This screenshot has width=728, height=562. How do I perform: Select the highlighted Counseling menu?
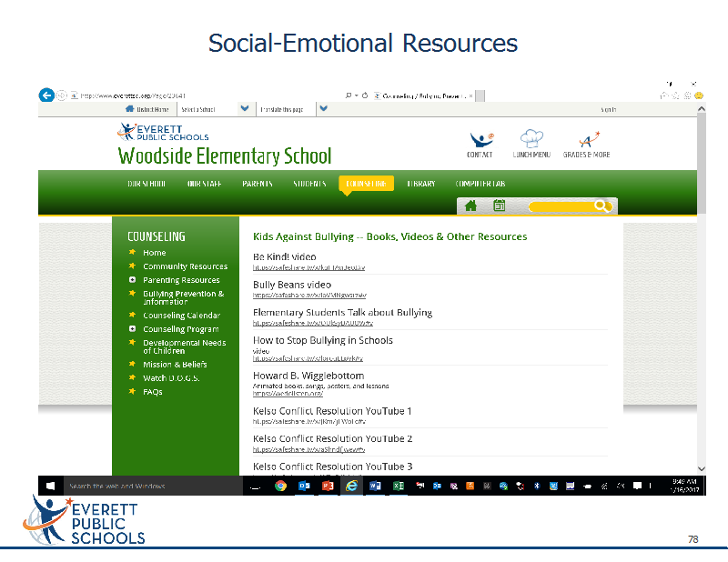(x=367, y=184)
